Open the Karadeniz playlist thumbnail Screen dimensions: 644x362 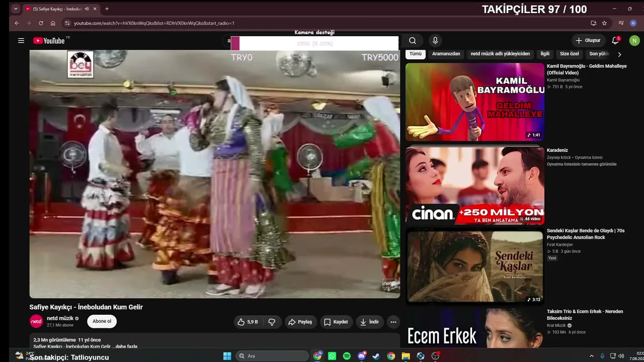coord(475,186)
